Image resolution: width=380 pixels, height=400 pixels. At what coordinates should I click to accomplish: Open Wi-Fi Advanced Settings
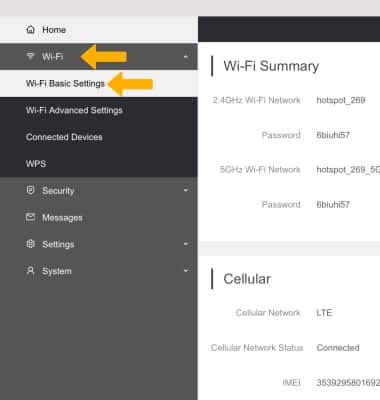[99, 110]
